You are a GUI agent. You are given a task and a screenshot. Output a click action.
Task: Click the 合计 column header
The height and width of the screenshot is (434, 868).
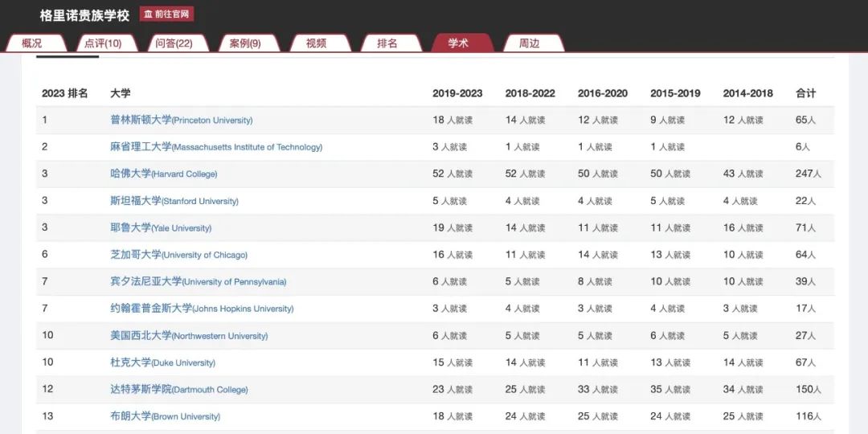pyautogui.click(x=805, y=93)
